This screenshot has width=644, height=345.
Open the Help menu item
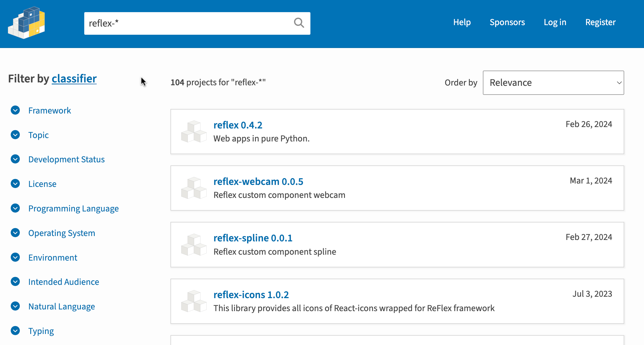point(462,22)
